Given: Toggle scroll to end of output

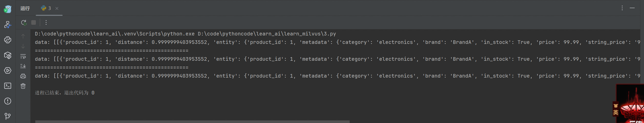Looking at the screenshot, I should [23, 66].
